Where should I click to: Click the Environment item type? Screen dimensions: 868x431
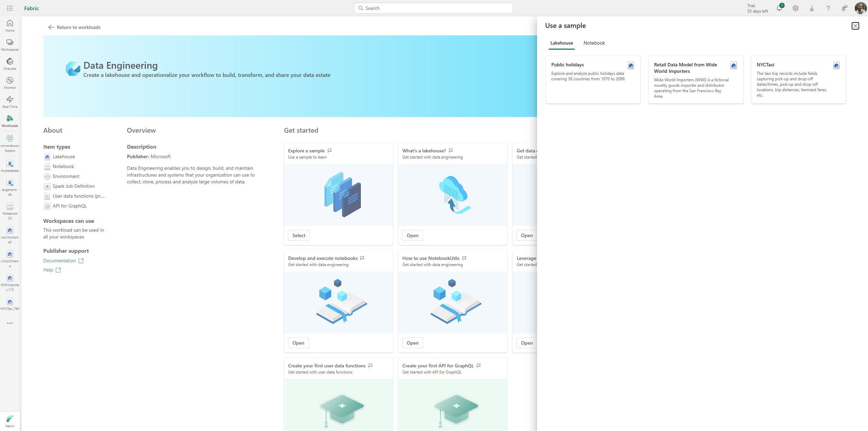pyautogui.click(x=62, y=176)
